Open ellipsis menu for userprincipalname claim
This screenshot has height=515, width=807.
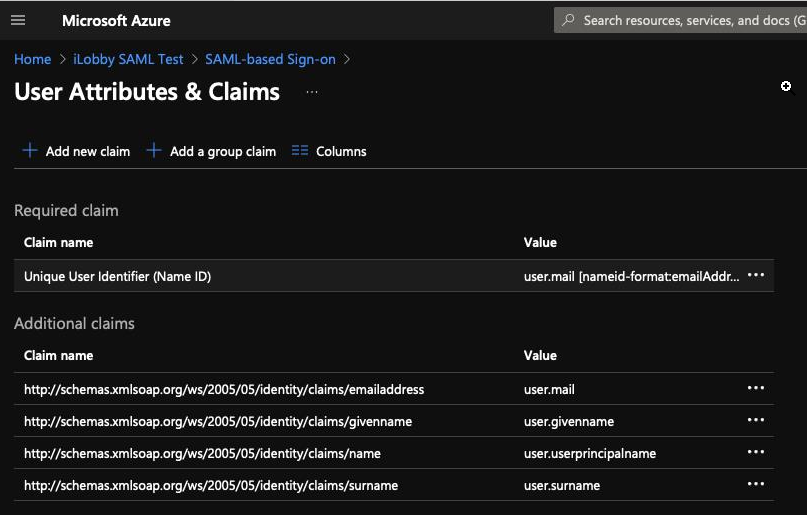(x=756, y=452)
